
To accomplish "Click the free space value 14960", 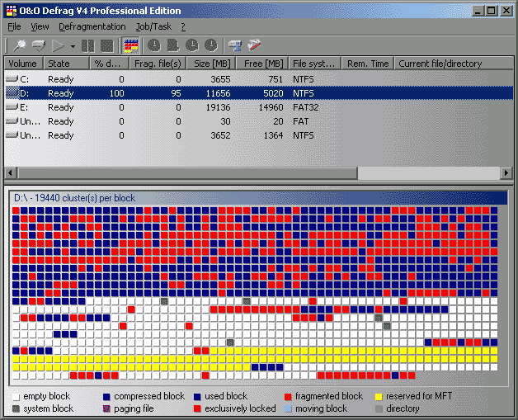I will (x=271, y=107).
